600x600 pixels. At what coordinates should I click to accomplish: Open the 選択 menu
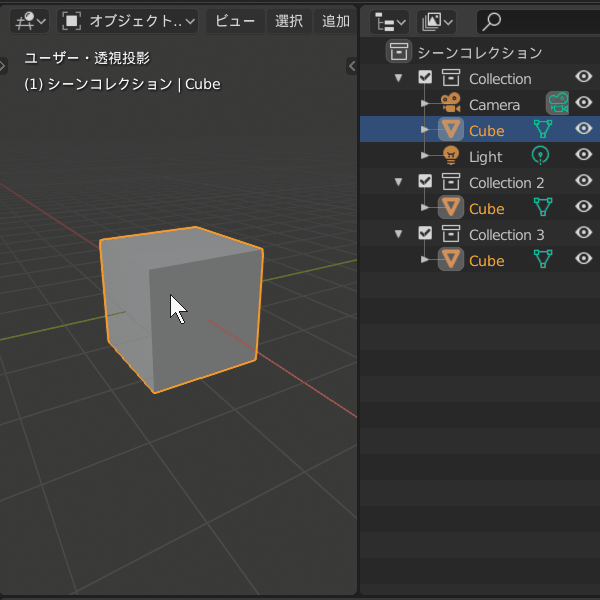pos(289,21)
